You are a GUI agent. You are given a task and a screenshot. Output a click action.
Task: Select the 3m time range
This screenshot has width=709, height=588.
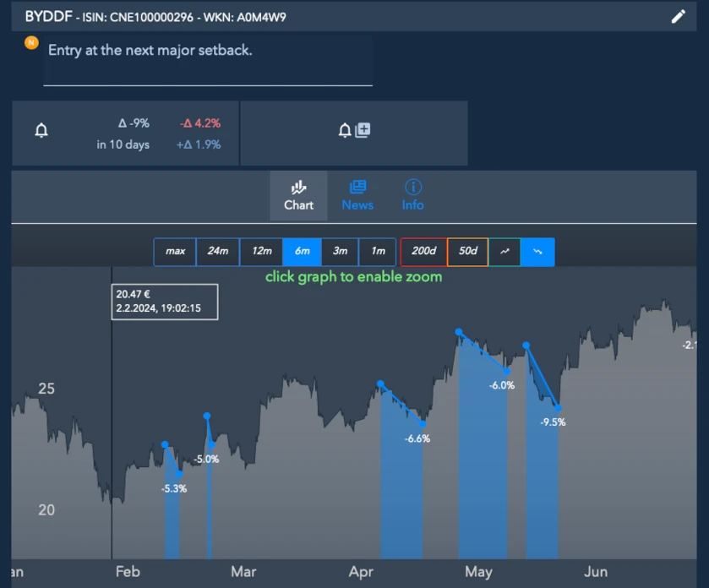tap(340, 252)
